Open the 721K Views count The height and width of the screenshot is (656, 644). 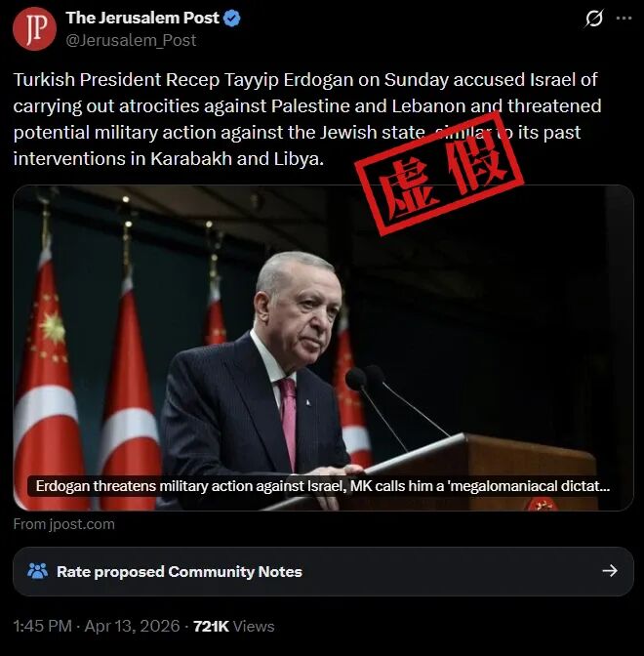pyautogui.click(x=234, y=627)
